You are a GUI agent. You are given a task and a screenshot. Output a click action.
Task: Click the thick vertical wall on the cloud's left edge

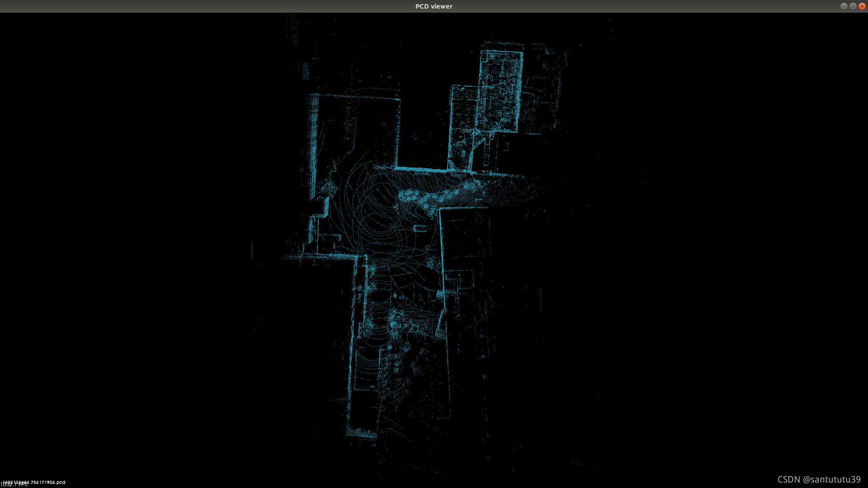pos(313,145)
